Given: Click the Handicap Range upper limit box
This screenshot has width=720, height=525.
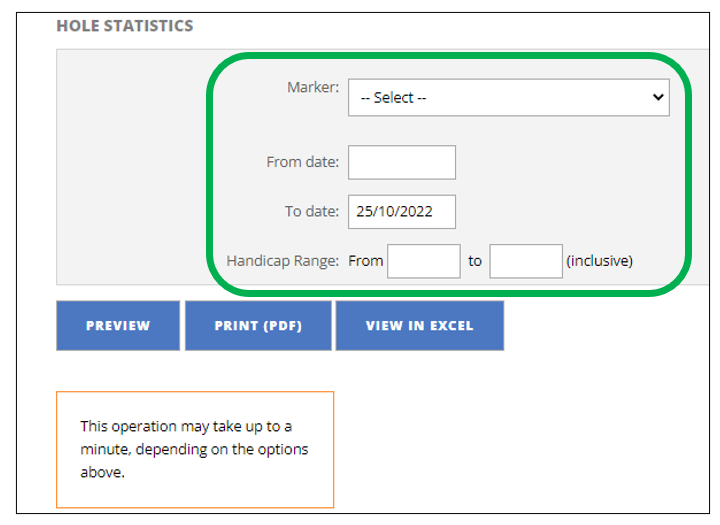Looking at the screenshot, I should pyautogui.click(x=526, y=261).
